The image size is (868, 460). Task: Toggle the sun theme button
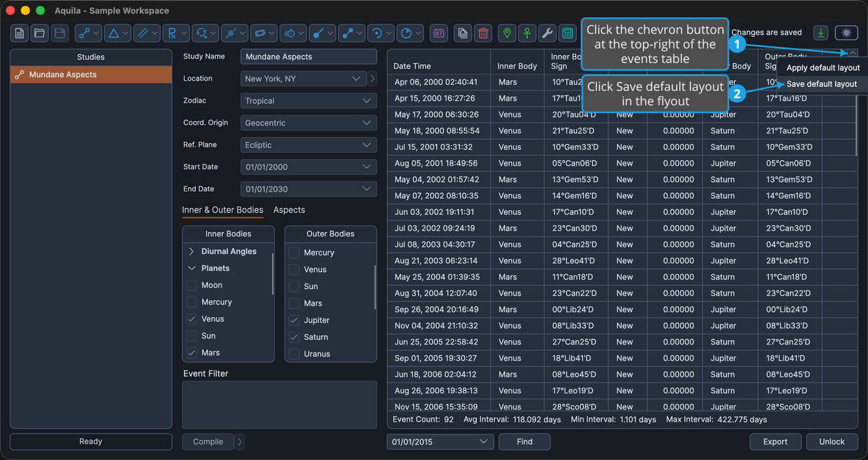point(846,32)
